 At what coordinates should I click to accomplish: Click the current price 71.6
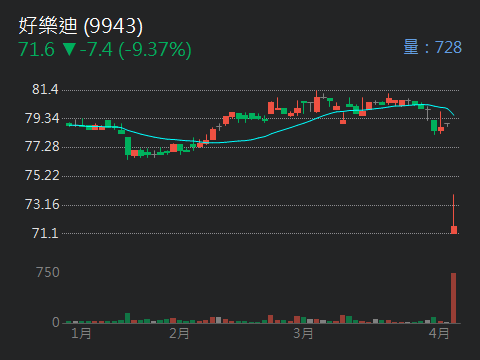(37, 50)
